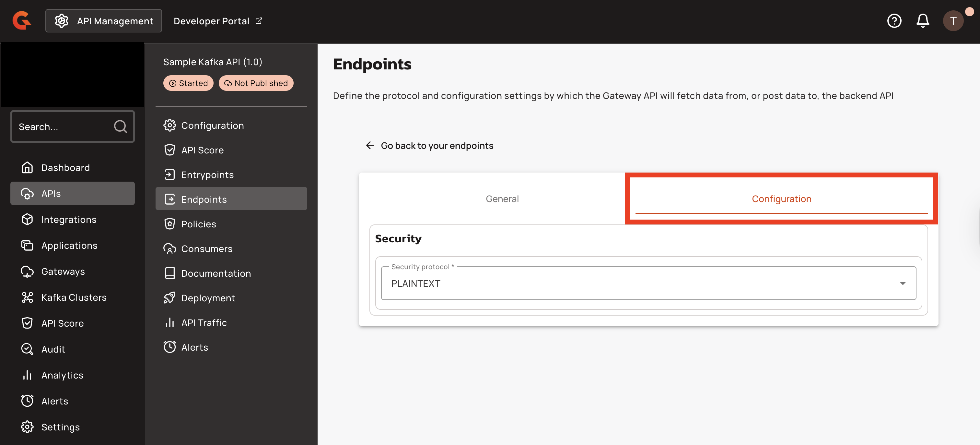Switch to the General tab

(x=502, y=199)
